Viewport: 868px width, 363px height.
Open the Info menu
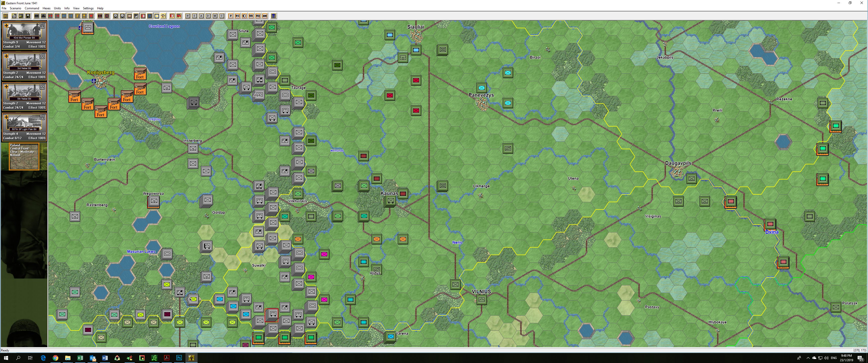coord(67,8)
